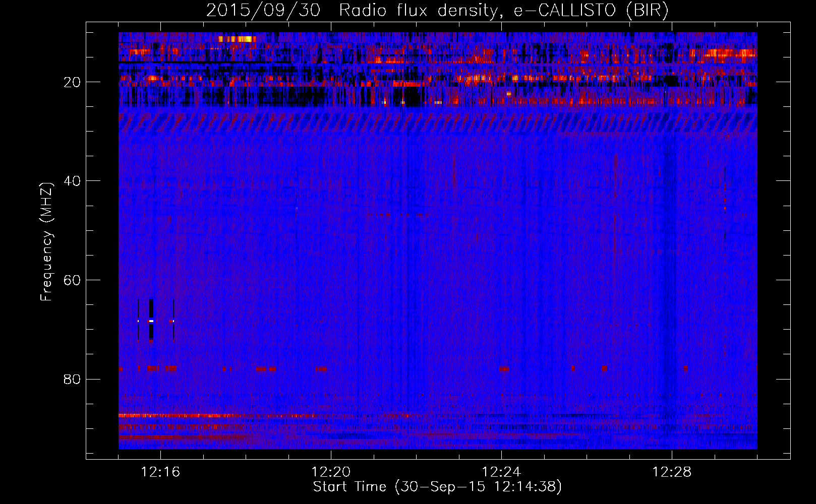Click the 60 frequency tick label

pos(73,280)
